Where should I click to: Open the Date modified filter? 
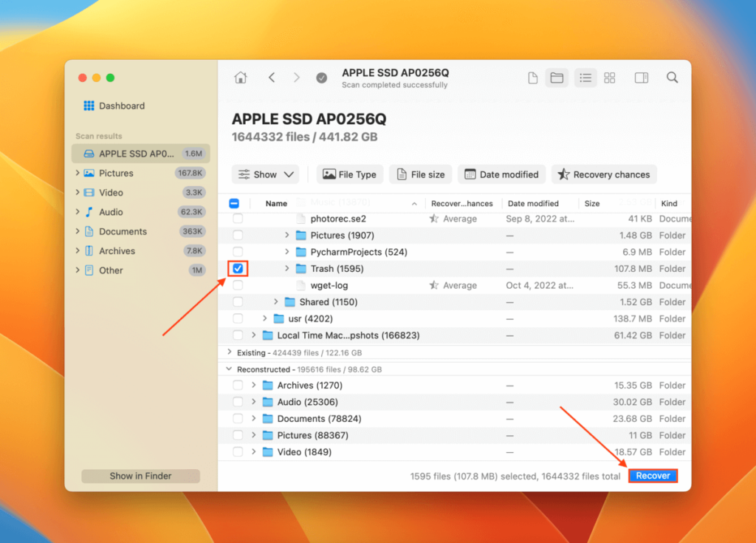(x=502, y=174)
